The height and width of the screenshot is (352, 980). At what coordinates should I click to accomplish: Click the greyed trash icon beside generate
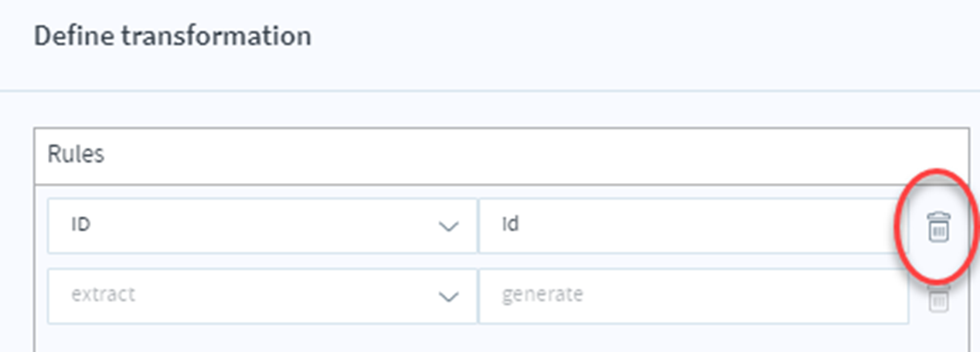938,298
